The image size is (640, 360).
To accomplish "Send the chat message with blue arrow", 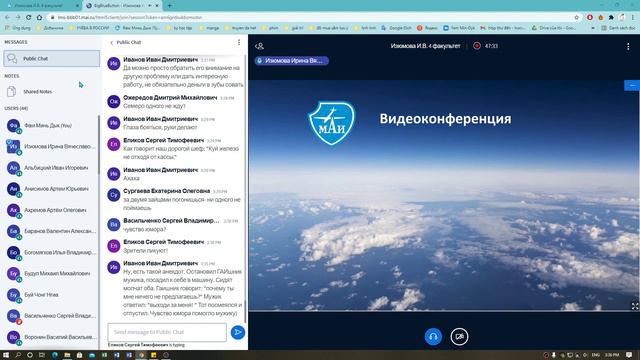I will click(x=238, y=332).
